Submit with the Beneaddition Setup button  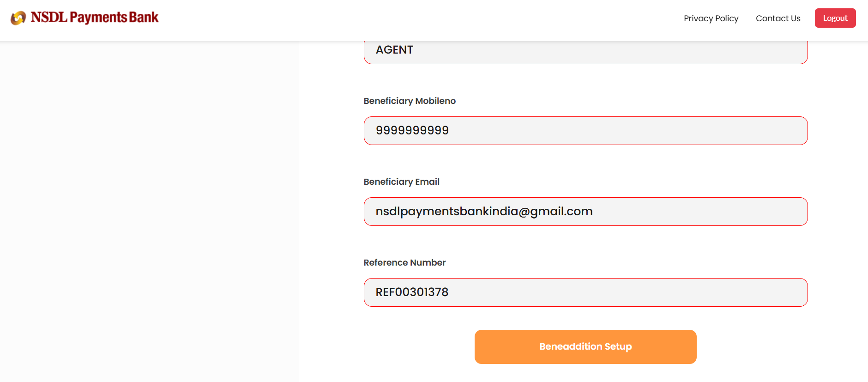[585, 347]
